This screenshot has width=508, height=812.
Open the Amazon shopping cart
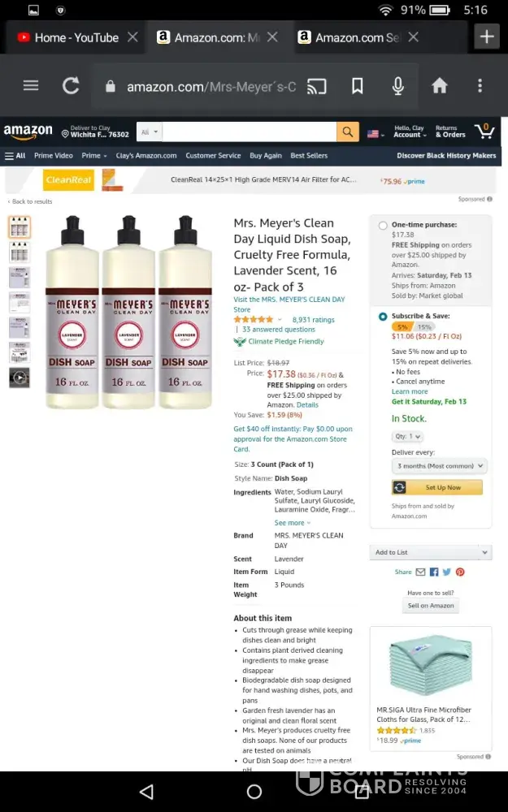tap(484, 132)
